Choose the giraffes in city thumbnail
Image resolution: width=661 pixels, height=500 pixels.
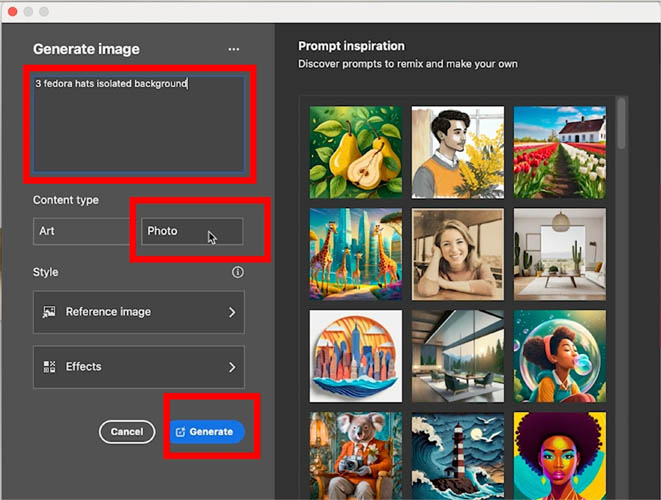click(x=356, y=254)
